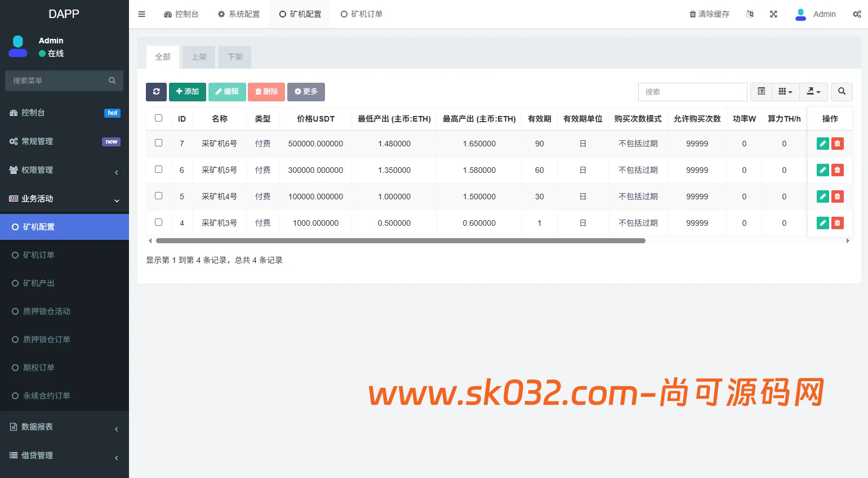This screenshot has width=868, height=478.
Task: Click the sidebar search magnifier icon
Action: (112, 81)
